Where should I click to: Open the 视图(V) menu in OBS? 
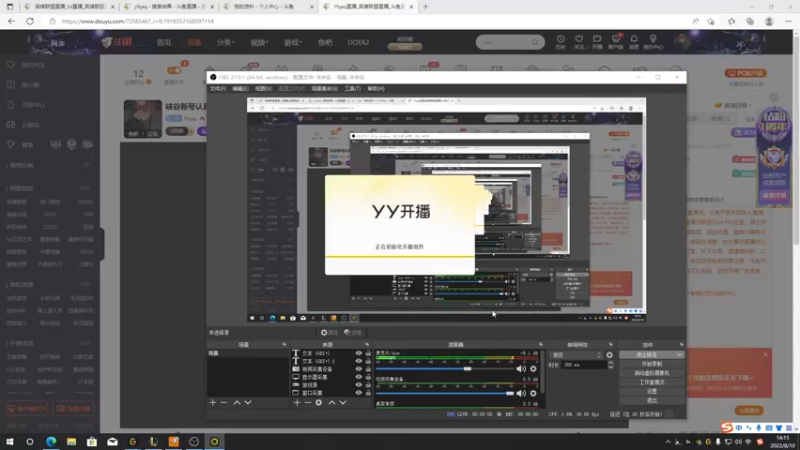pyautogui.click(x=263, y=89)
